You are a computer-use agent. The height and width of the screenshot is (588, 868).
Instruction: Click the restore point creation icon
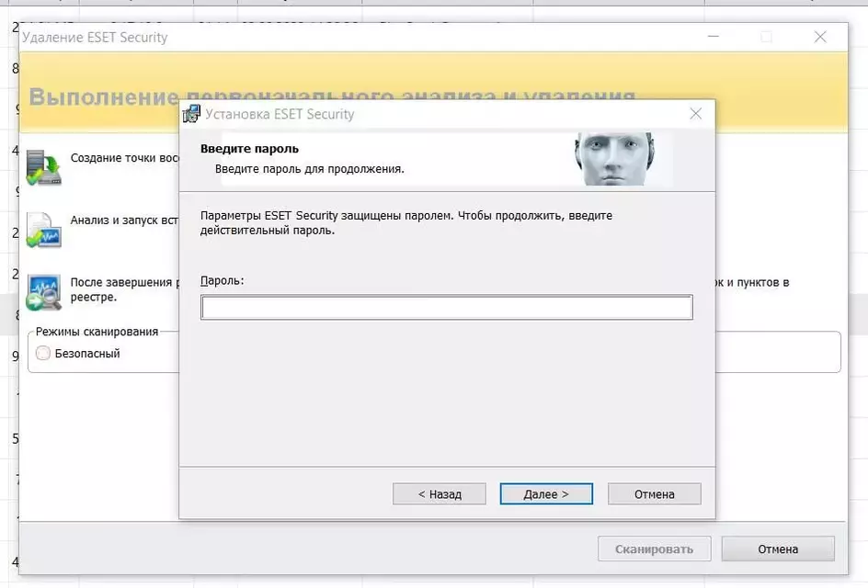[44, 167]
